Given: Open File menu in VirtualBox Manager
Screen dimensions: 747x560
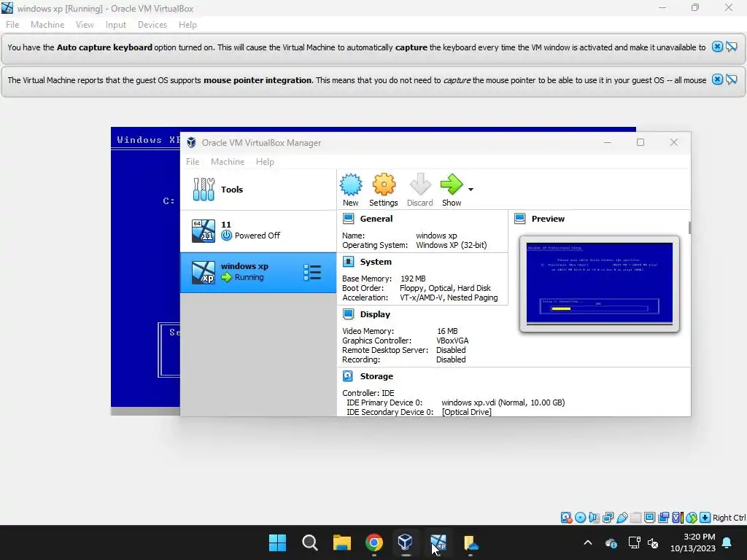Looking at the screenshot, I should click(x=193, y=162).
